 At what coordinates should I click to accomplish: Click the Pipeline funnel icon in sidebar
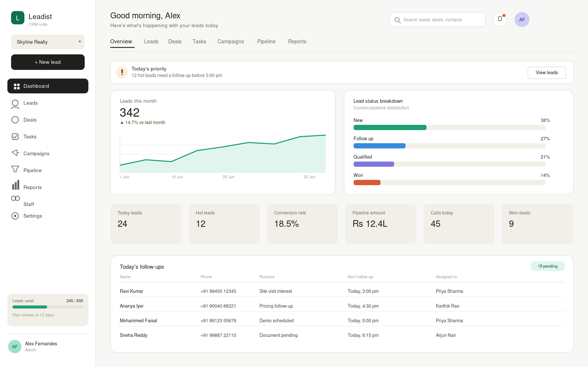(15, 169)
